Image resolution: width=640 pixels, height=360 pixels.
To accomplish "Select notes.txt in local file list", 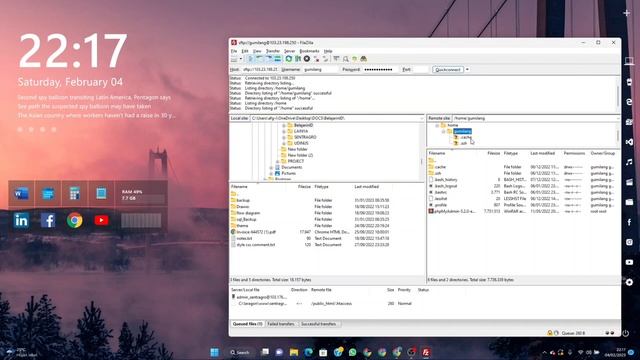I will coord(244,238).
